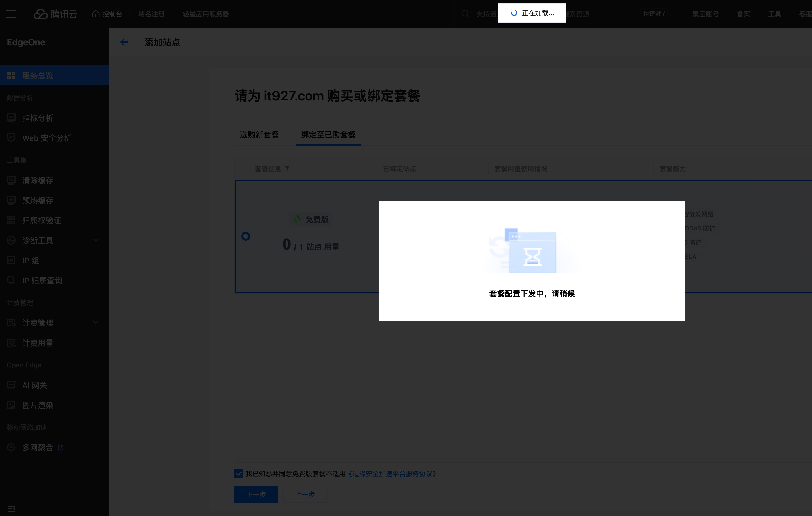Screen dimensions: 812x516
Task: Click the 清除缓存 icon
Action: pos(11,180)
